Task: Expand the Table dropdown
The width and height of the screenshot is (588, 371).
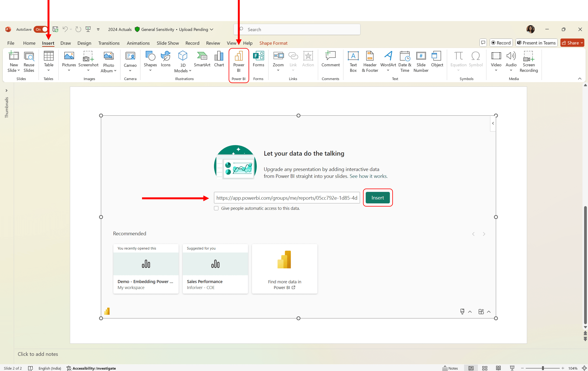Action: (49, 70)
